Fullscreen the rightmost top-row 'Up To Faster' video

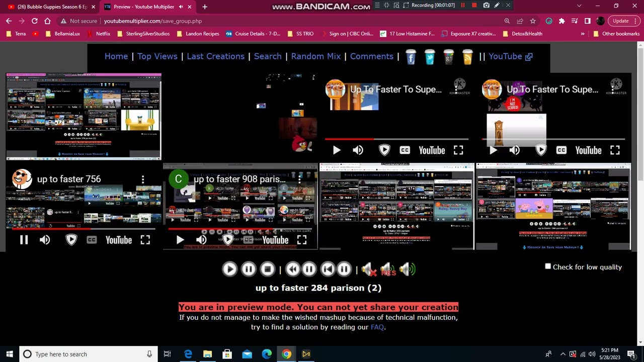pos(615,150)
